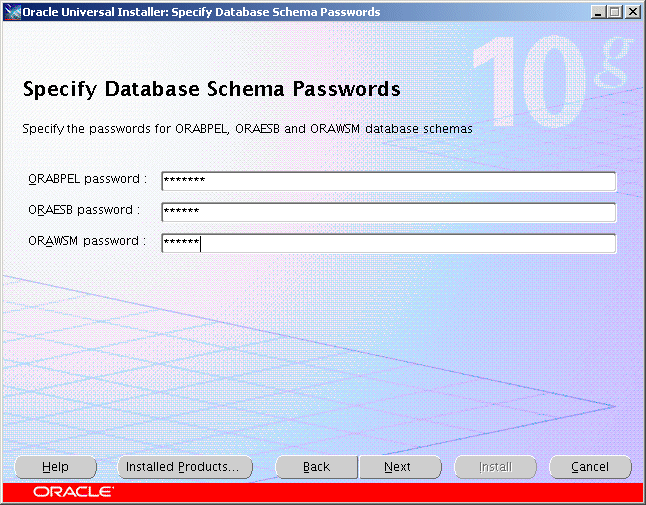Click the ORACLE logo in red footer
This screenshot has width=646, height=505.
(73, 492)
